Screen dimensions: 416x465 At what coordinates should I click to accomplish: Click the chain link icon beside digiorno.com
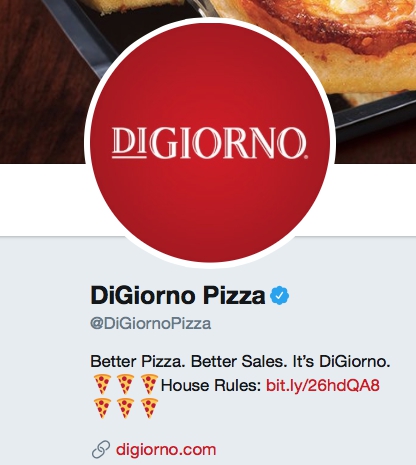pyautogui.click(x=101, y=449)
